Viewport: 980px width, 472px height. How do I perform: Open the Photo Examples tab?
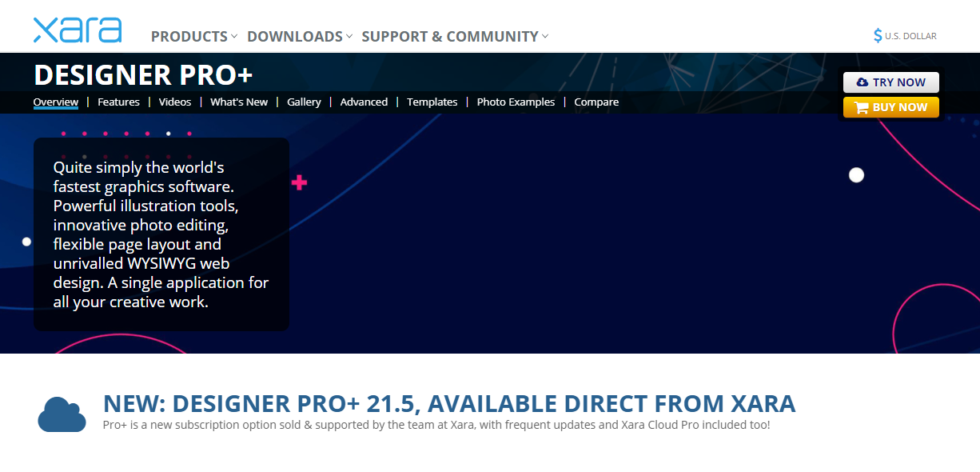(516, 102)
